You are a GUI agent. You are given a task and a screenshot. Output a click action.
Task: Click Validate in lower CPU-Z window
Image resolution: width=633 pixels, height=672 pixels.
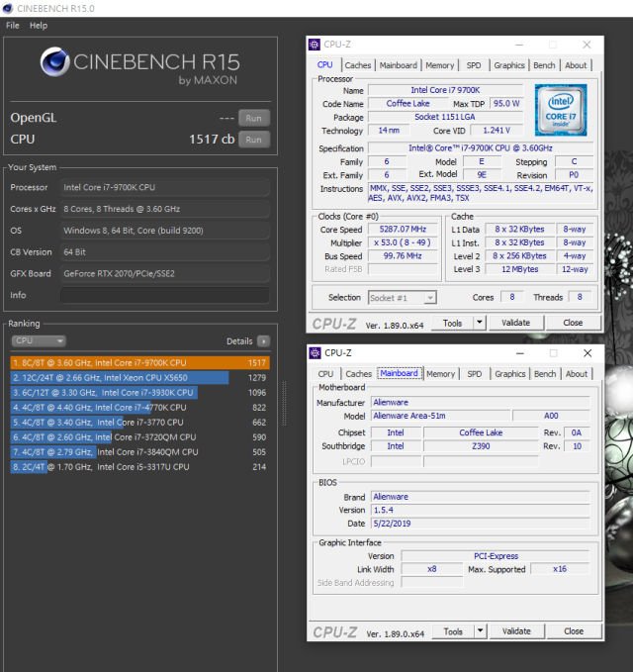(516, 631)
